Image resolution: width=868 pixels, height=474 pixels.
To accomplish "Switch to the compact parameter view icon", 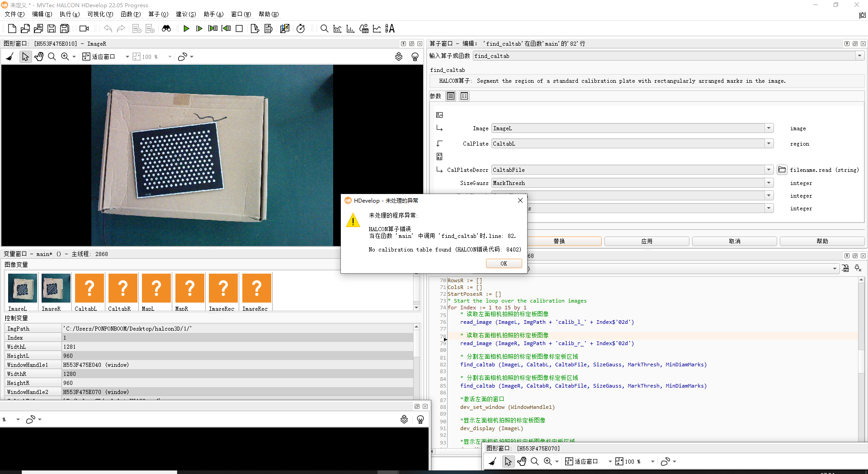I will coord(451,96).
